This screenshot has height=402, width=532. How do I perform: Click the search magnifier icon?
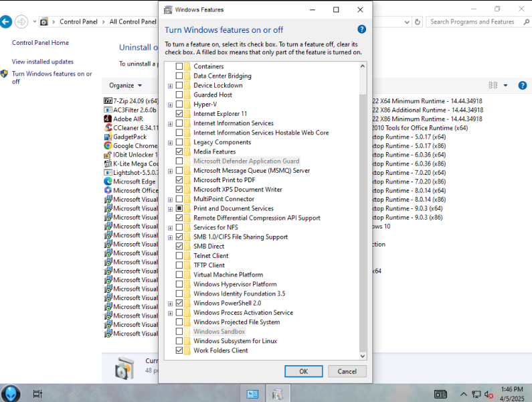click(526, 22)
